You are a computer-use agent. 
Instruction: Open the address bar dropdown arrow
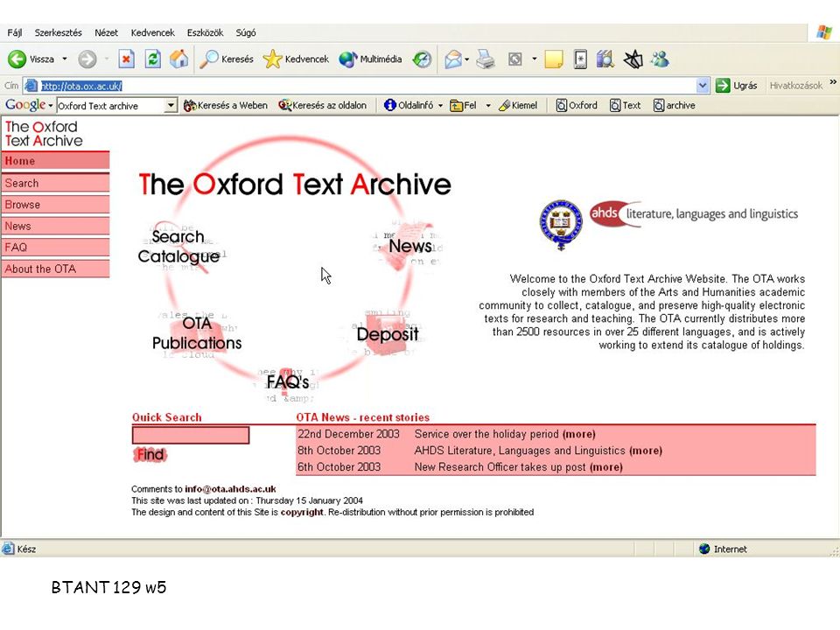703,85
